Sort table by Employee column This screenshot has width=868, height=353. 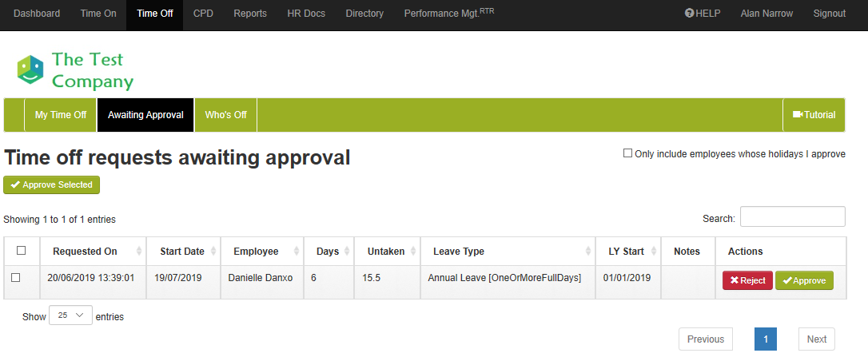pyautogui.click(x=256, y=252)
